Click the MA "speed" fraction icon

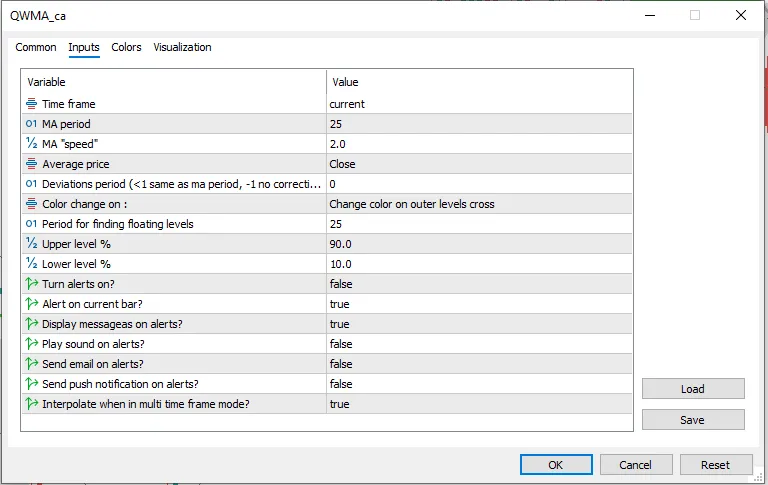pos(31,144)
